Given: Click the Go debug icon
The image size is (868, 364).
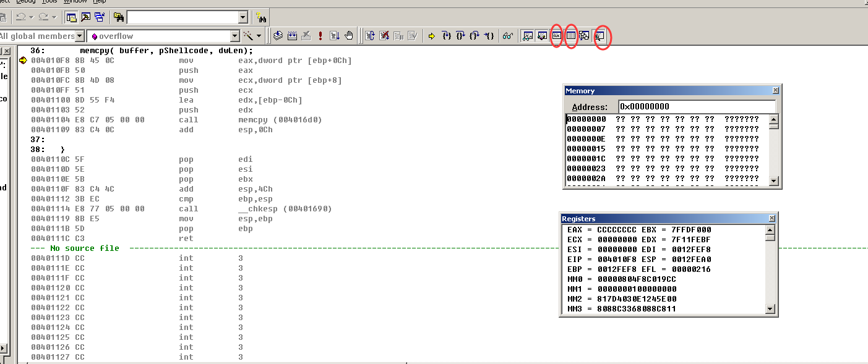Looking at the screenshot, I should (x=334, y=36).
